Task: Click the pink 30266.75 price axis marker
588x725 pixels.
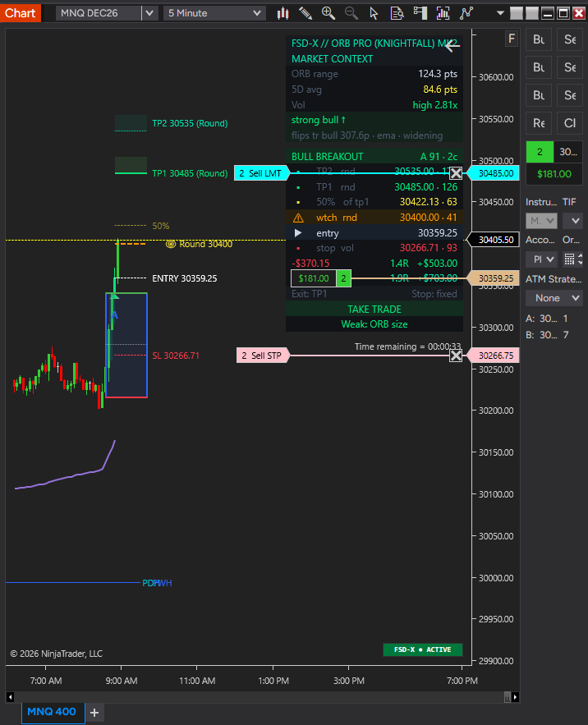Action: pyautogui.click(x=494, y=356)
